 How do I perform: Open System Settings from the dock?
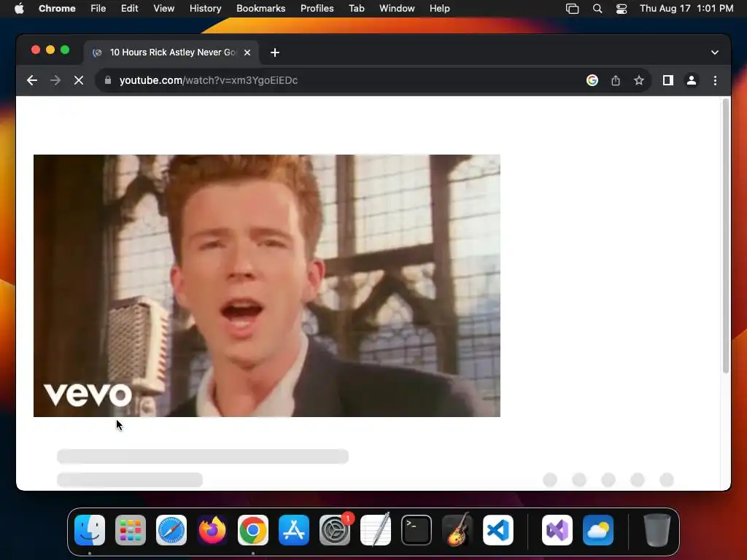pyautogui.click(x=335, y=530)
